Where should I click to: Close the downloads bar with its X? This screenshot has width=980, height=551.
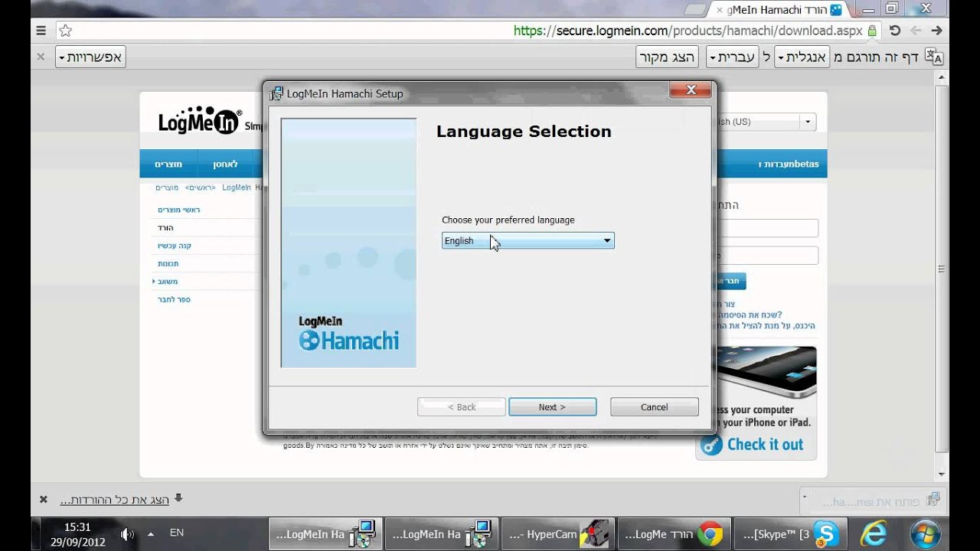coord(44,499)
